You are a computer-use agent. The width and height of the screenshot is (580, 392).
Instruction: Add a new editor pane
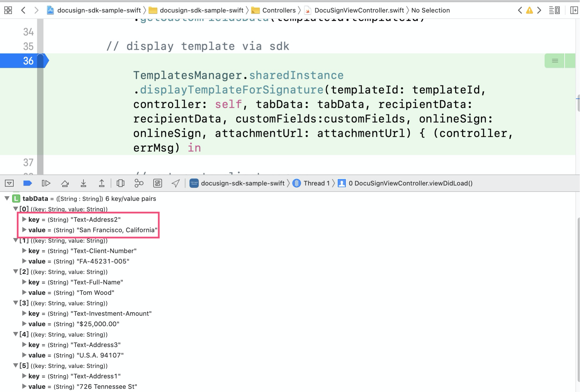coord(574,10)
